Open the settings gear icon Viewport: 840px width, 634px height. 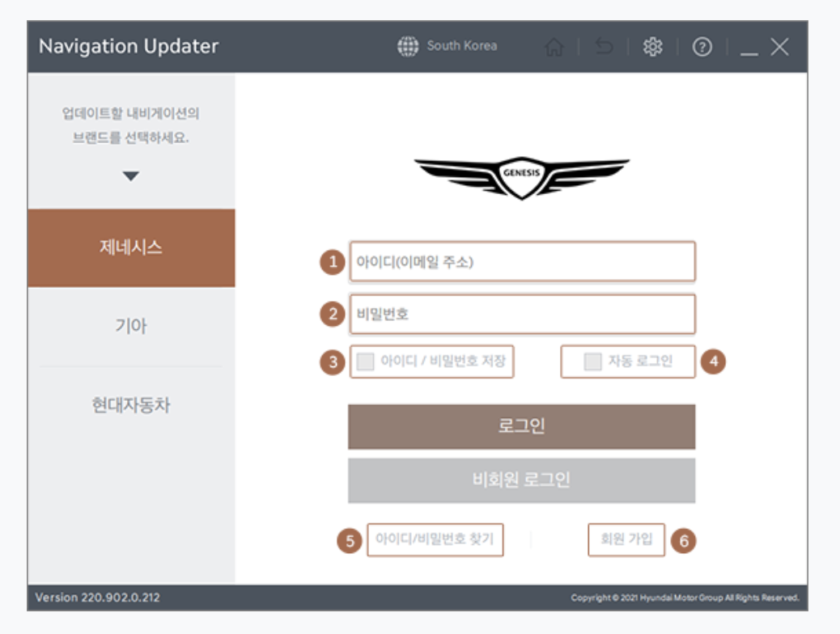652,46
